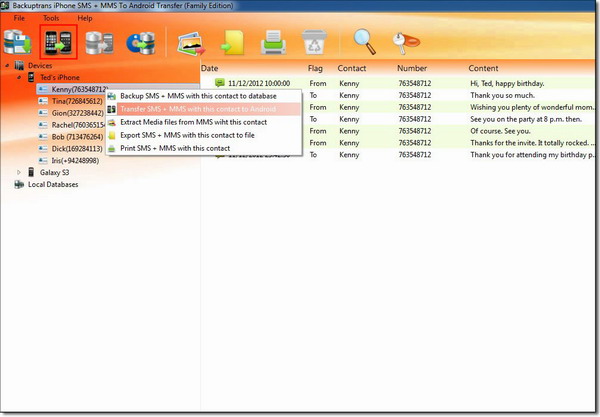Click the green message bubble icon in first row

[220, 83]
